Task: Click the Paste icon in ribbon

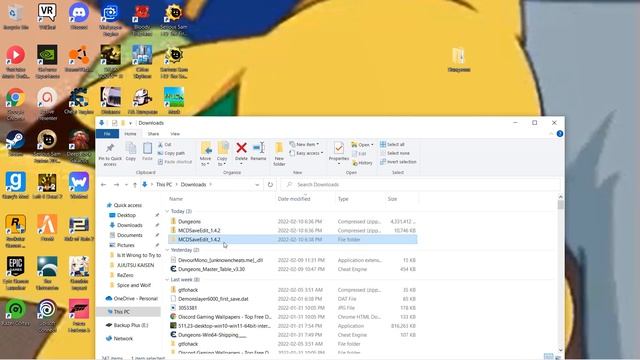Action: pos(147,151)
